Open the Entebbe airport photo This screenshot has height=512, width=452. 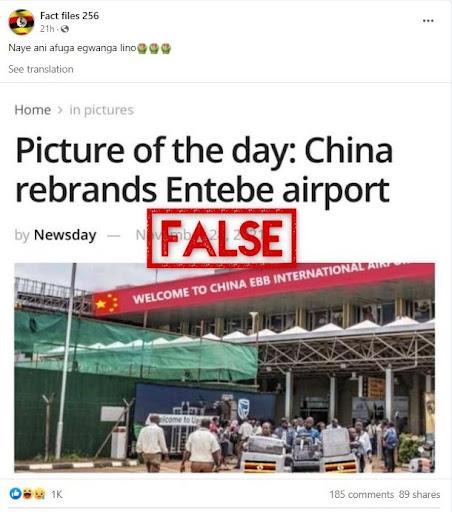pos(224,368)
